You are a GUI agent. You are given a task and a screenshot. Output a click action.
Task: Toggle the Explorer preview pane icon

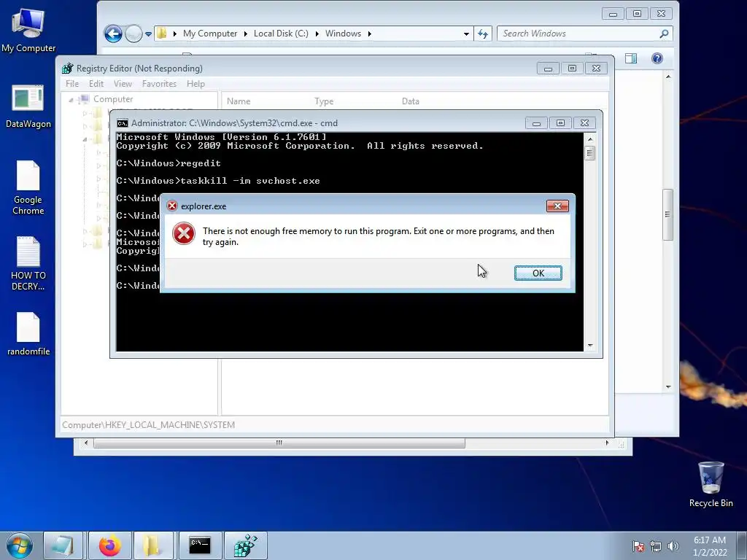pyautogui.click(x=631, y=58)
